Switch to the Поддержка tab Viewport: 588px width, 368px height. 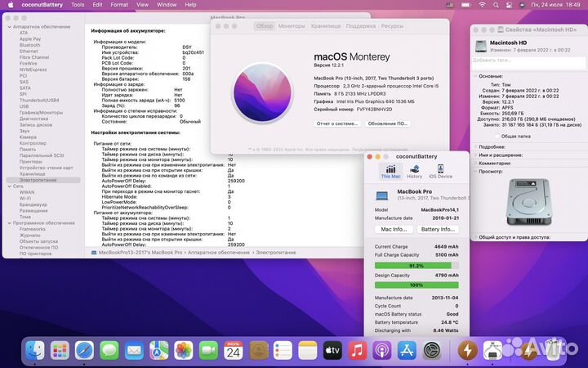361,26
